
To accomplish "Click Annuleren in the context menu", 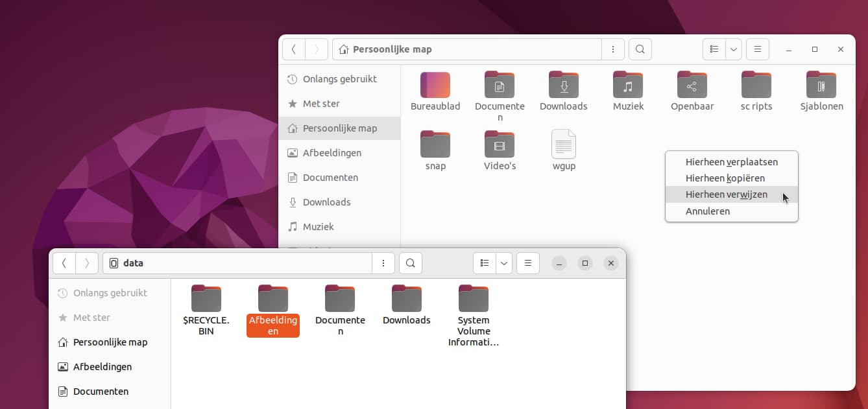I will [x=707, y=211].
